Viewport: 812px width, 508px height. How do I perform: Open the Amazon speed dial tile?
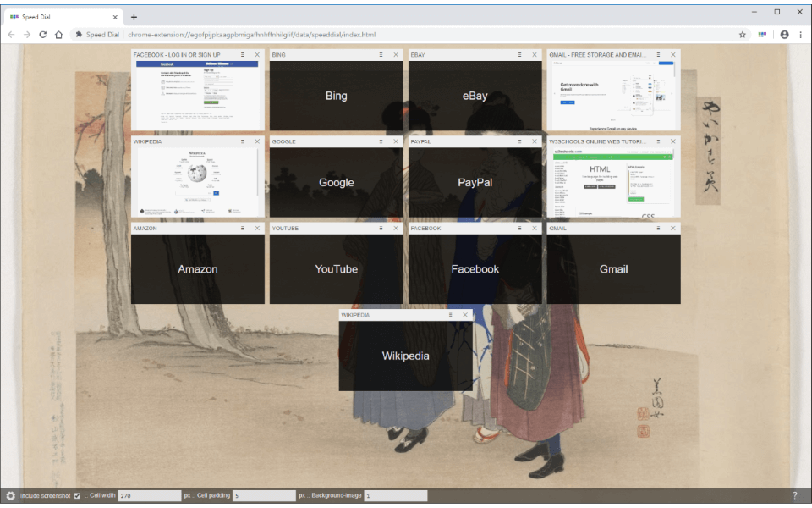pyautogui.click(x=198, y=269)
